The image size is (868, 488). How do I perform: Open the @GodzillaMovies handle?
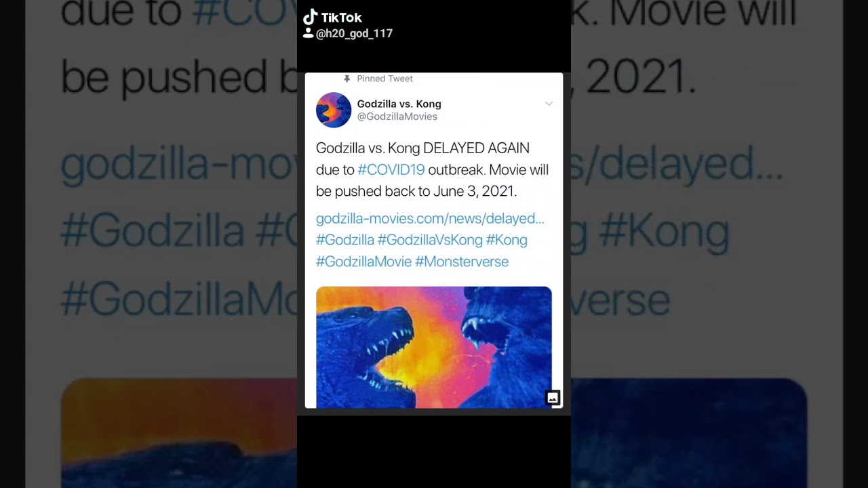pyautogui.click(x=397, y=117)
